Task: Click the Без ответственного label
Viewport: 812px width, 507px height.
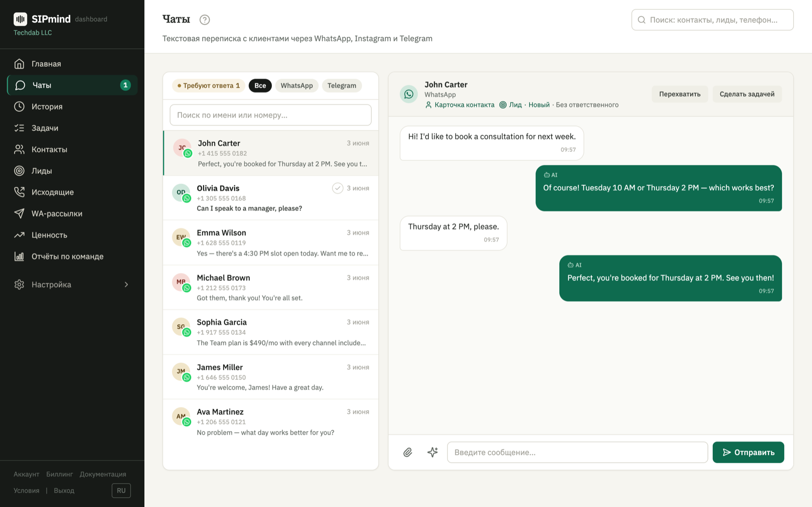Action: tap(587, 105)
